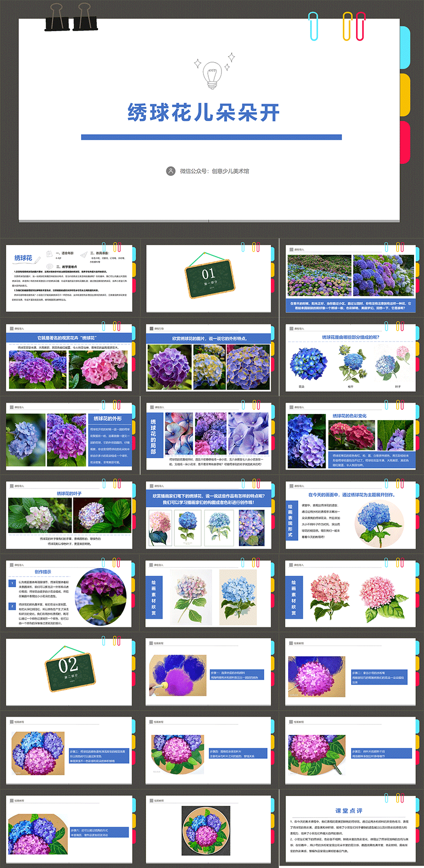Click the large yellow paper clip on title slide
424x868 pixels.
point(347,26)
